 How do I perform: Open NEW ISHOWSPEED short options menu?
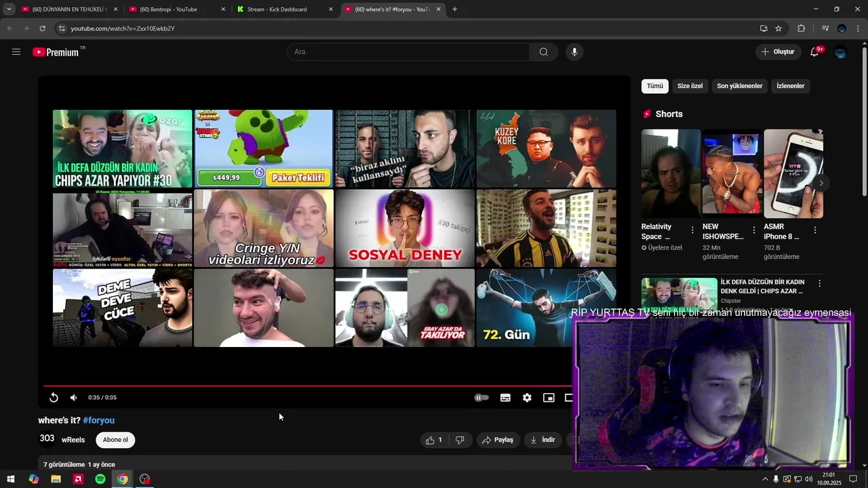click(753, 230)
